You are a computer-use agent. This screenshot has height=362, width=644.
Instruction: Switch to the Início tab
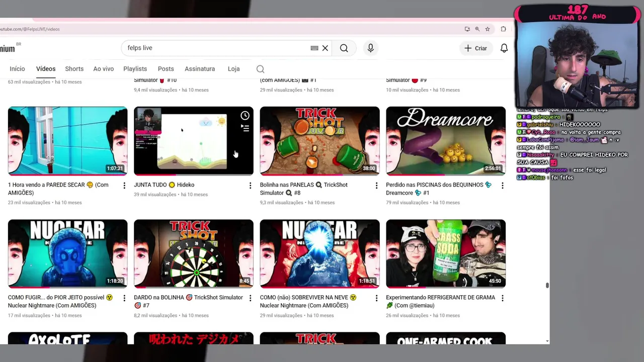17,69
